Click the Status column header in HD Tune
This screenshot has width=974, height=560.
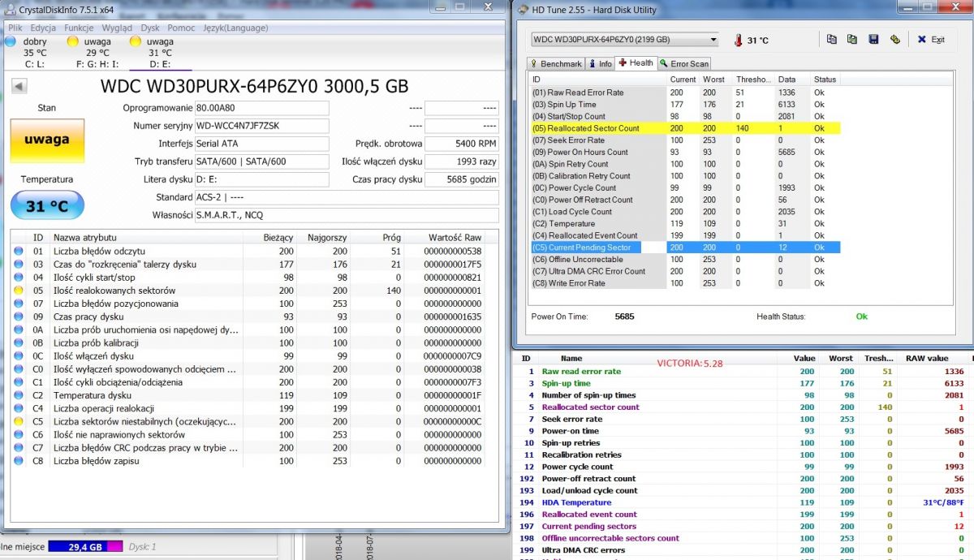click(825, 80)
